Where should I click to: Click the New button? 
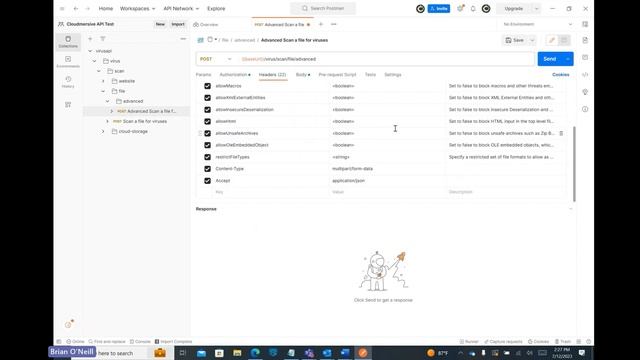click(160, 24)
